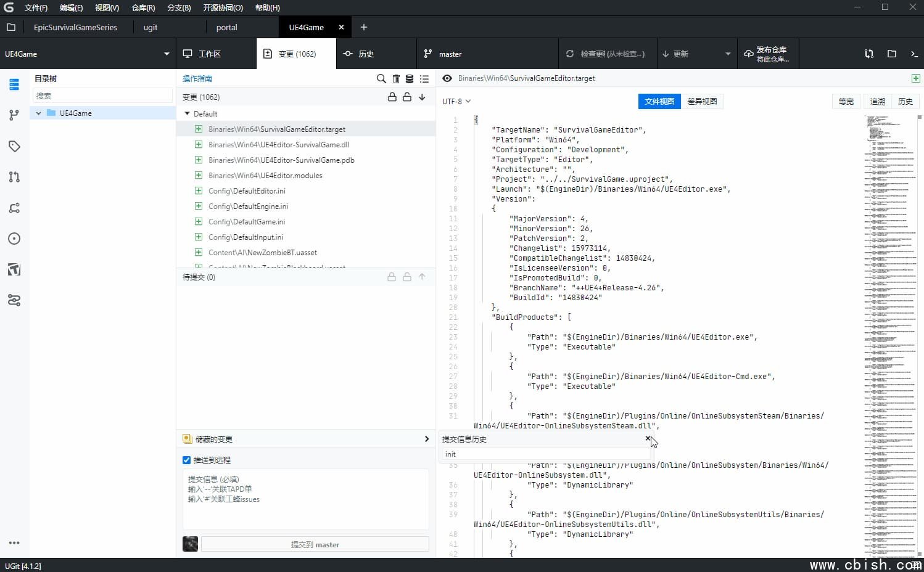Switch file view to 差异视图
The width and height of the screenshot is (924, 572).
[702, 100]
